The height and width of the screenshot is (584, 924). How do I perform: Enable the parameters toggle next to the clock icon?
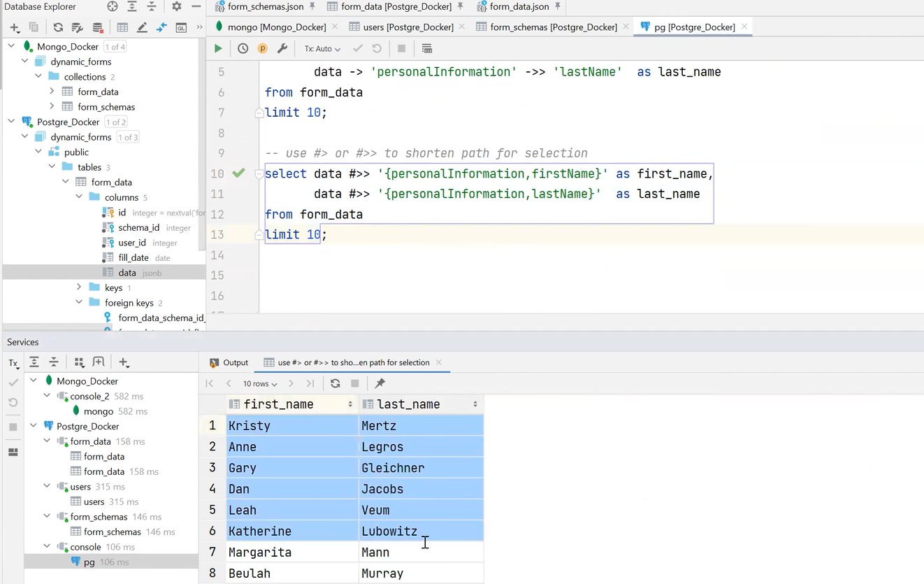262,48
